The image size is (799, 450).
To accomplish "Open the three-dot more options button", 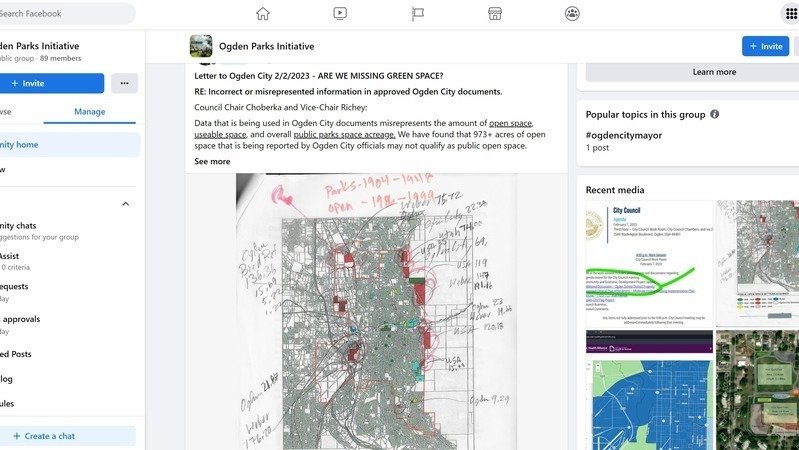I will 124,83.
